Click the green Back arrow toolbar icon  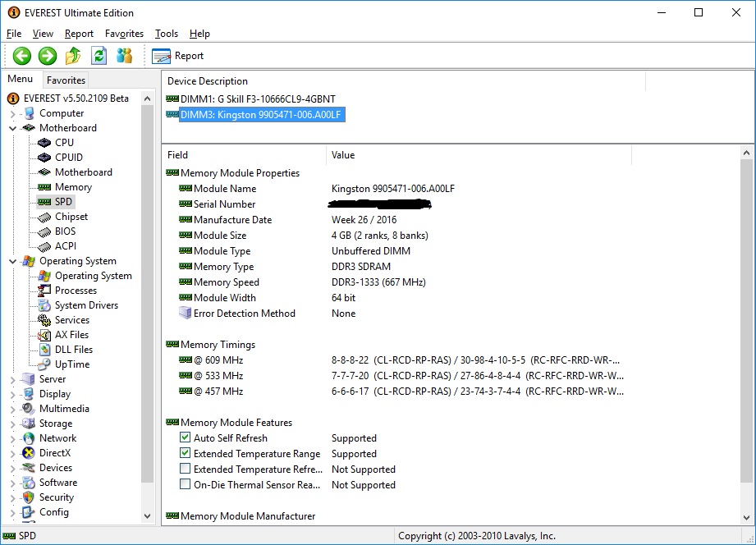click(x=22, y=56)
